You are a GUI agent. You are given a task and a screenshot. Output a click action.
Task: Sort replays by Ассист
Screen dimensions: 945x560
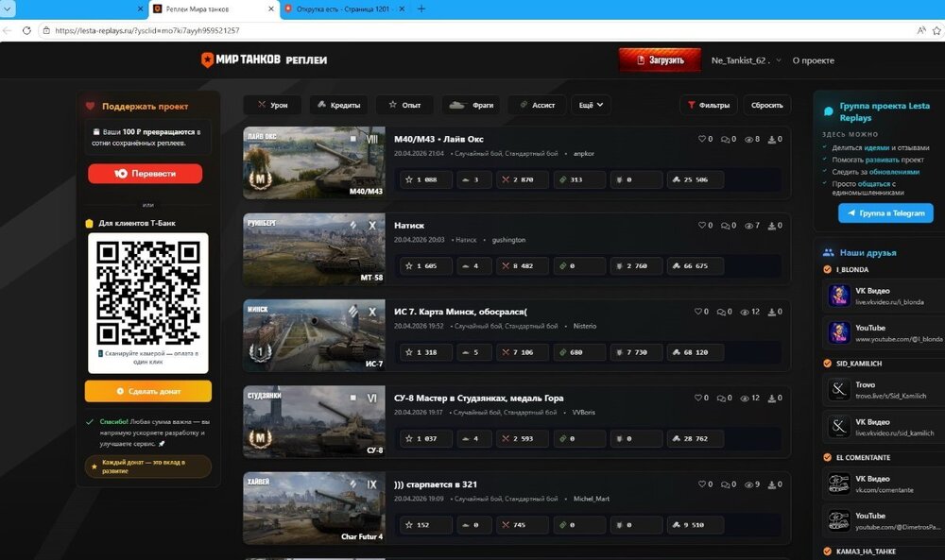[537, 105]
